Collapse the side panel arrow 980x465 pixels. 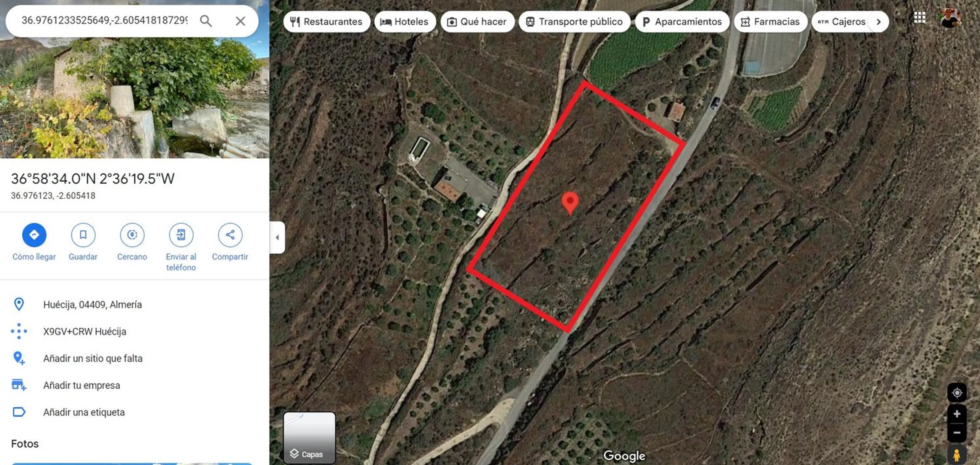[277, 237]
